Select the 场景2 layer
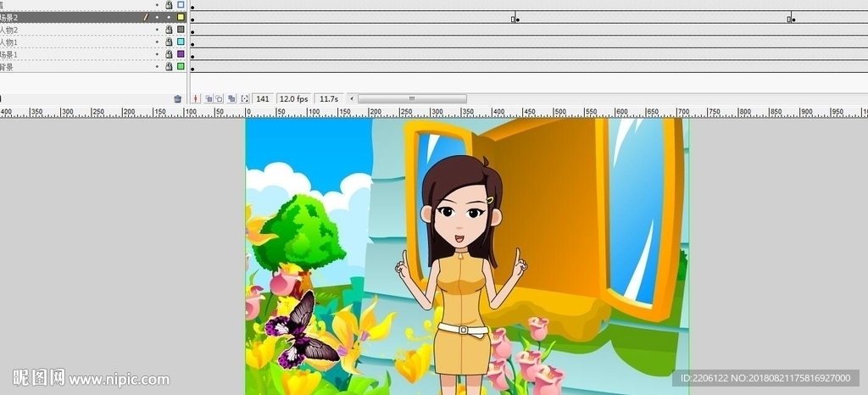The image size is (868, 395). [93, 17]
